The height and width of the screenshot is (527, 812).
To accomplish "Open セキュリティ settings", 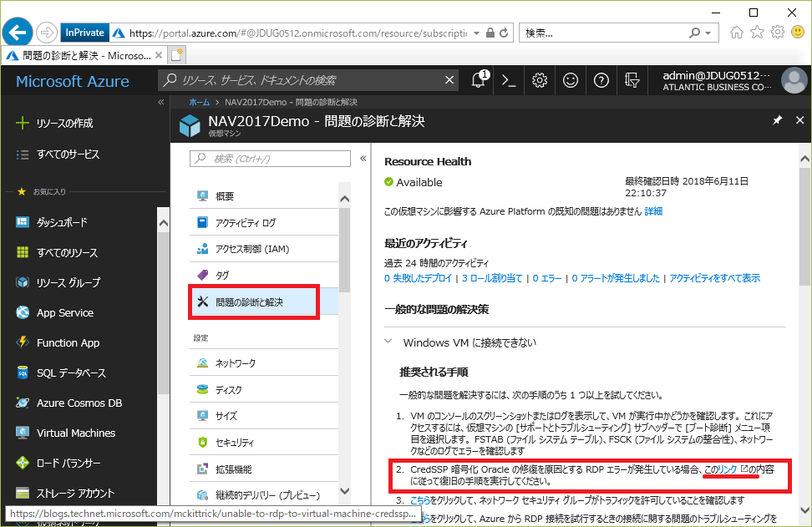I will coord(264,442).
